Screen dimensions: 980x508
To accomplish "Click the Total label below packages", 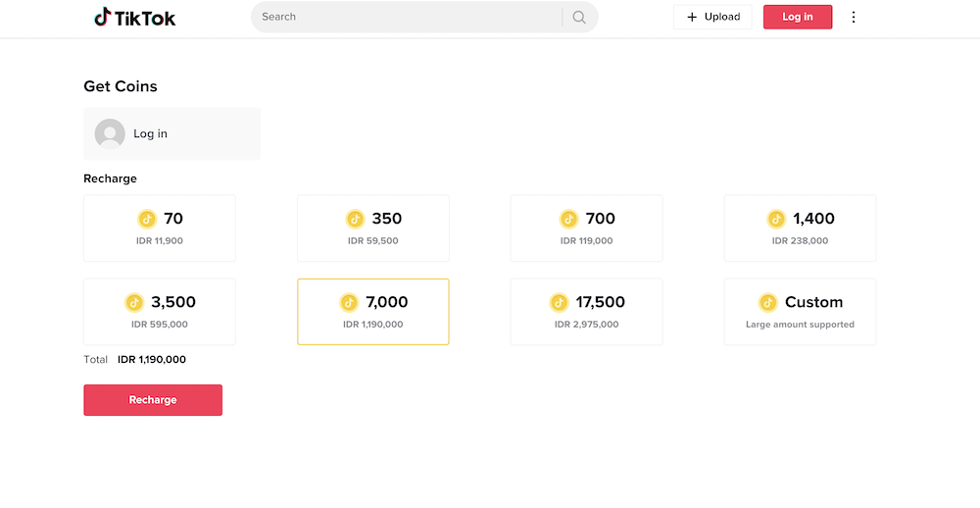I will point(96,360).
